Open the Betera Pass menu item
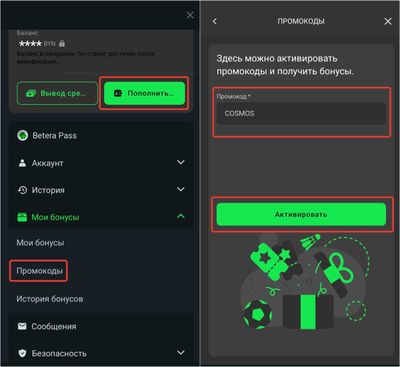The image size is (400, 367). pos(101,136)
